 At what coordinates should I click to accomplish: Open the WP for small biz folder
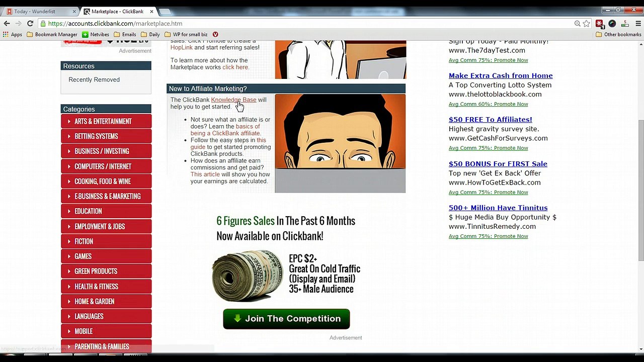(x=186, y=35)
